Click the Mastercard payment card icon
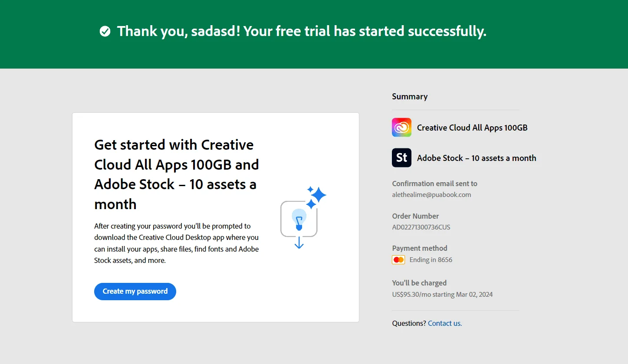Image resolution: width=628 pixels, height=364 pixels. [398, 260]
